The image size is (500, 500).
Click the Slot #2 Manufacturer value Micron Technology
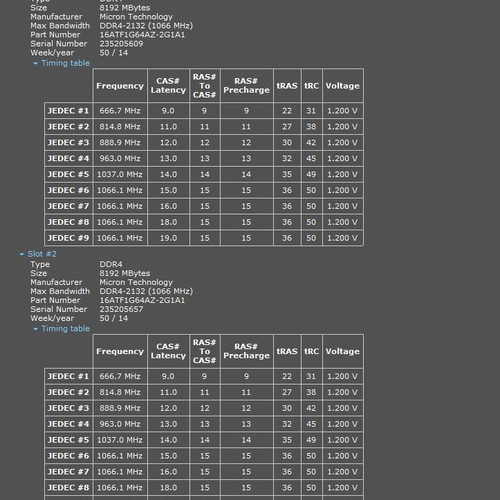point(136,282)
